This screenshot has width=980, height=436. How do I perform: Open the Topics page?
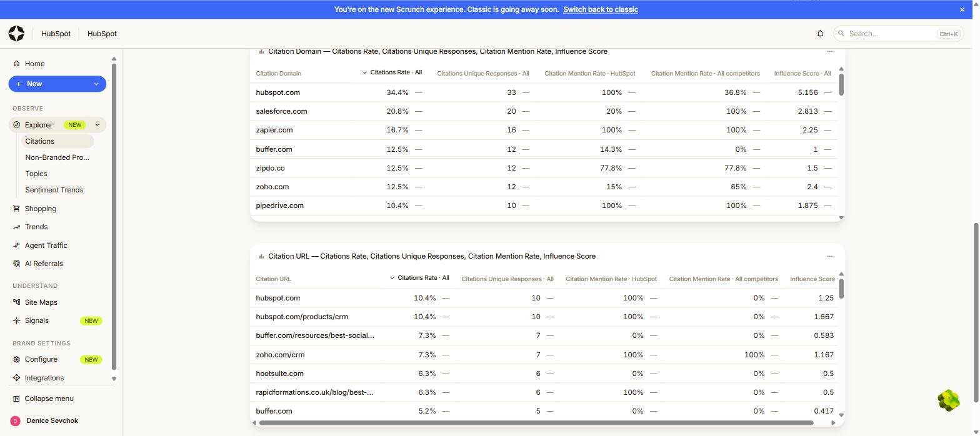pos(36,174)
